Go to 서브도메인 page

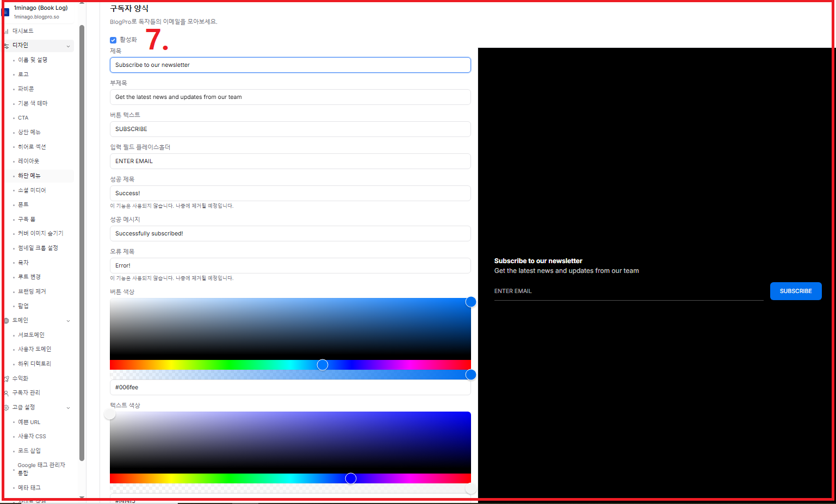tap(31, 335)
